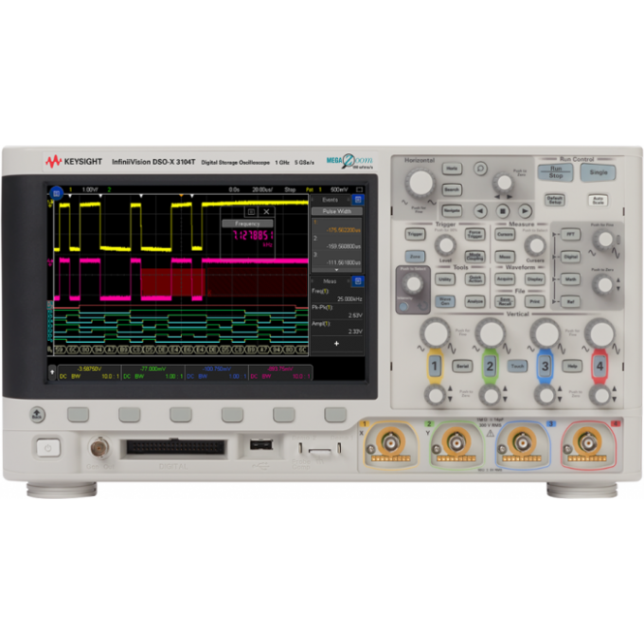Toggle the Digital channels key
Viewport: 644px width, 644px height.
click(570, 257)
